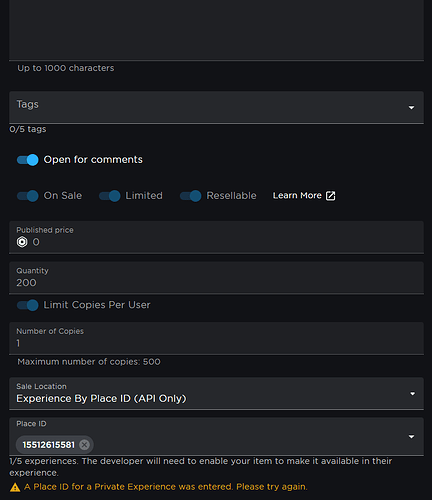
Task: Open the Sale Location dropdown
Action: 216,393
